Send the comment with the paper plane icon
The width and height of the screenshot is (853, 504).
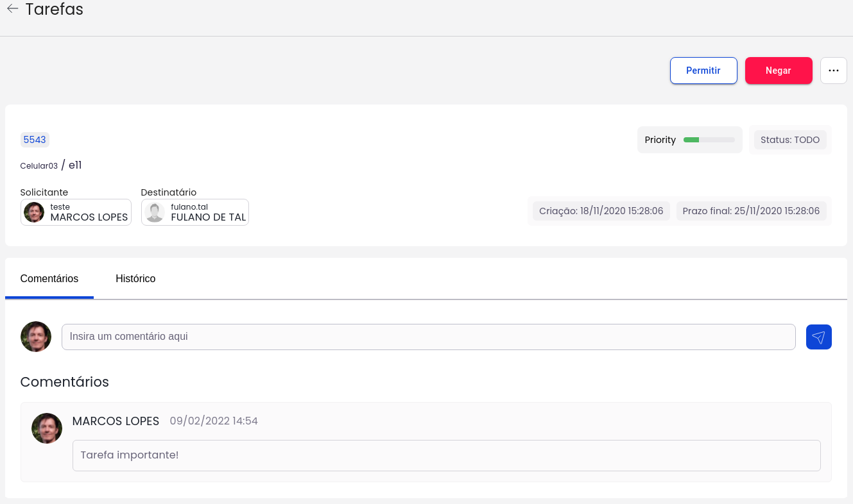(818, 337)
